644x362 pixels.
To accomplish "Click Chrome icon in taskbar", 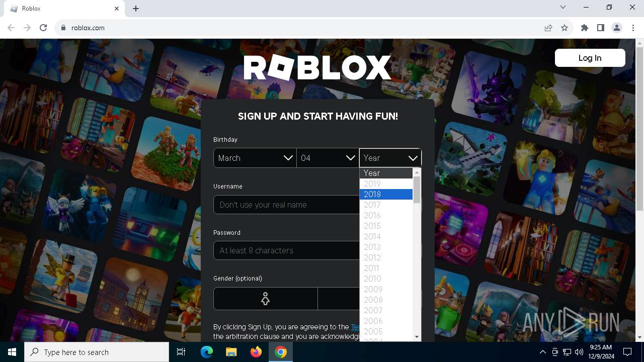I will pos(280,352).
